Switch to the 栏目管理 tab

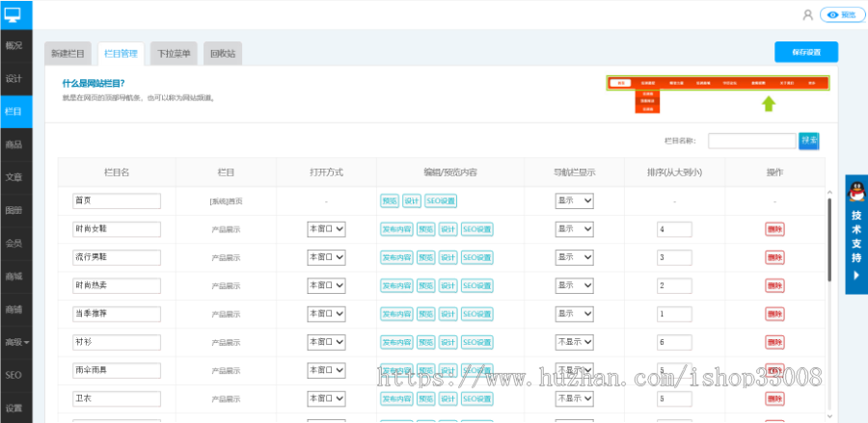(x=121, y=54)
